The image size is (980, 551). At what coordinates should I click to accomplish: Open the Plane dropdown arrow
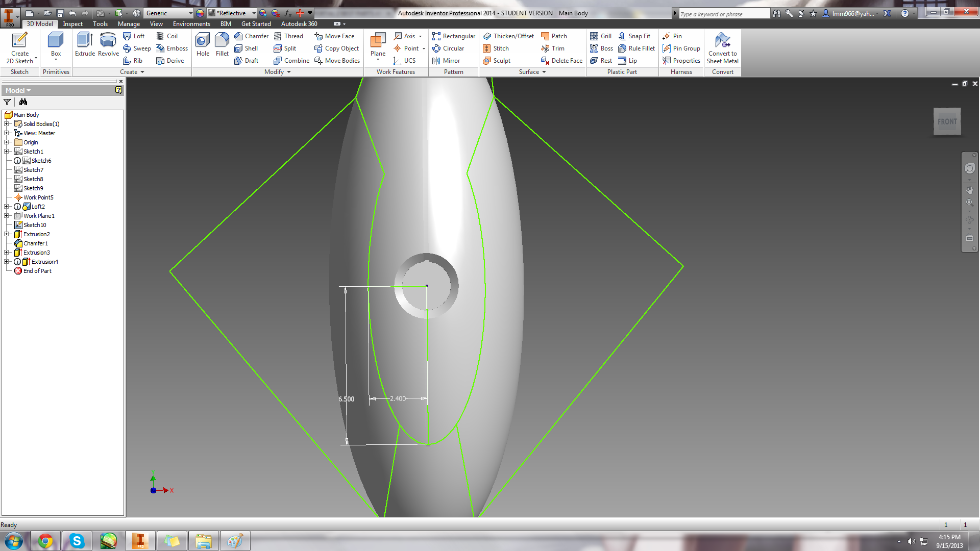[x=378, y=60]
